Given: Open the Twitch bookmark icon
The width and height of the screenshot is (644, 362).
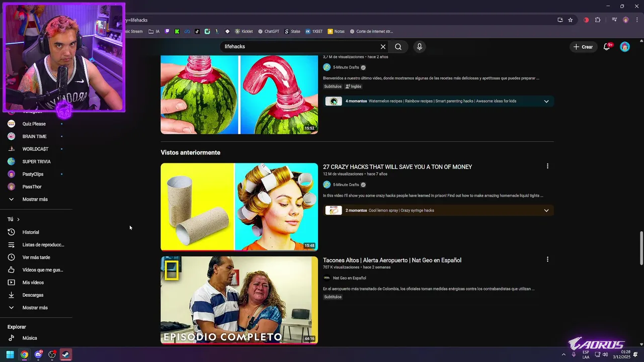Looking at the screenshot, I should (x=168, y=31).
